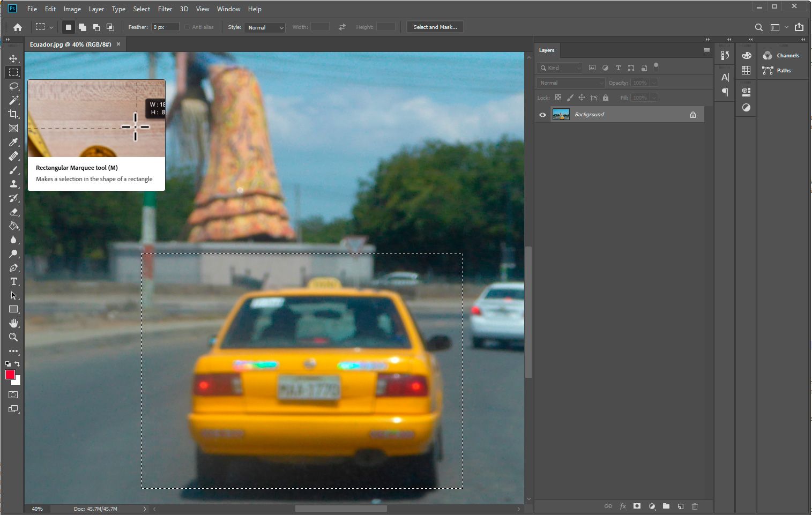This screenshot has width=812, height=515.
Task: Click the Select and Mask button
Action: tap(435, 27)
